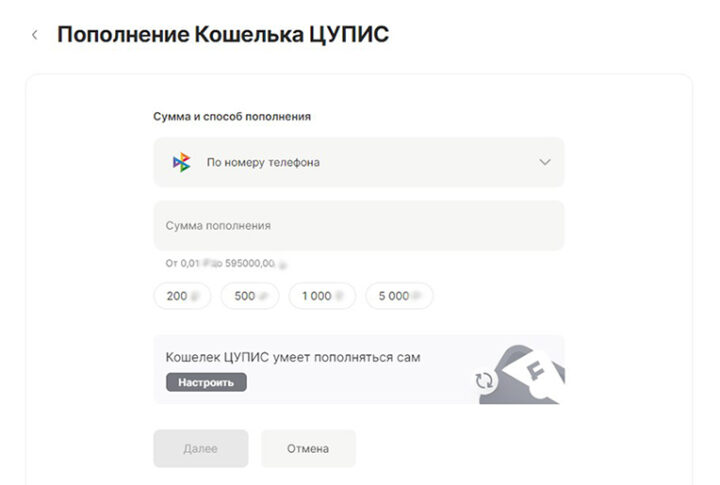Image resolution: width=720 pixels, height=485 pixels.
Task: Click the 'Сумма и способ пополнения' label
Action: click(x=232, y=117)
